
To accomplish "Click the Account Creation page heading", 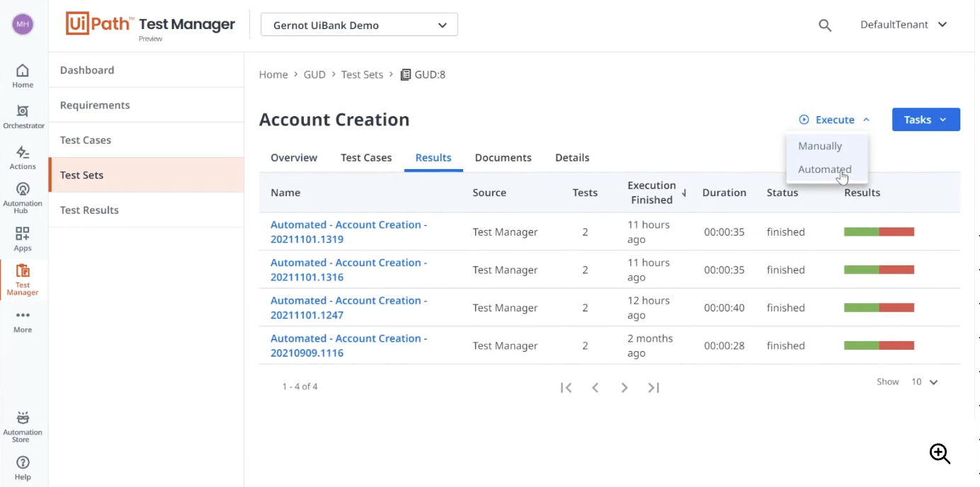I will [x=334, y=120].
